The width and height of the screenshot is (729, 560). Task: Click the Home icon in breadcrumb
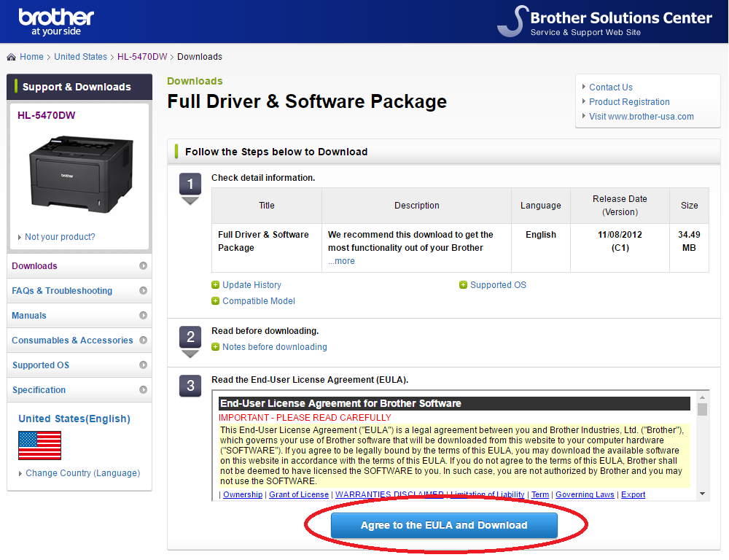pyautogui.click(x=12, y=57)
